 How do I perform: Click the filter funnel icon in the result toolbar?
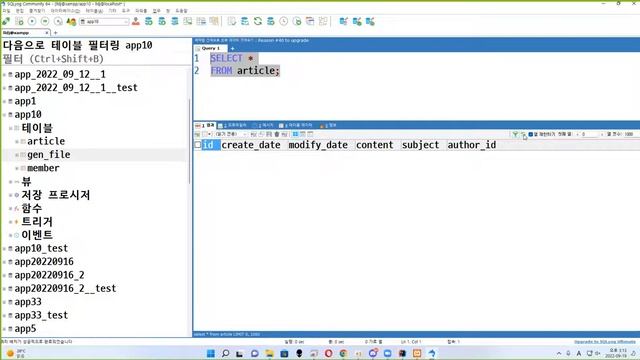515,134
